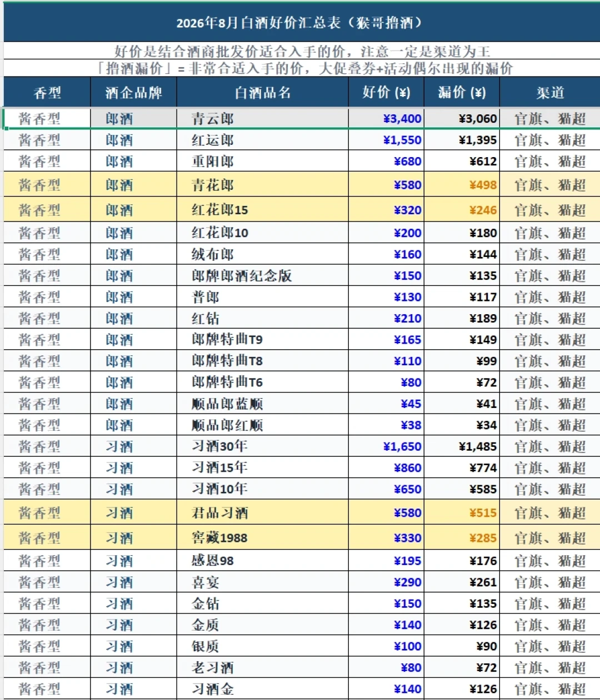This screenshot has width=600, height=700.
Task: Select the '习酒30年' cell
Action: tap(263, 446)
